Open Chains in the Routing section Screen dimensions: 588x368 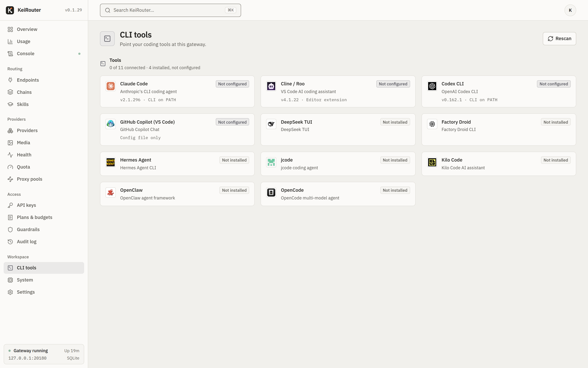(44, 92)
